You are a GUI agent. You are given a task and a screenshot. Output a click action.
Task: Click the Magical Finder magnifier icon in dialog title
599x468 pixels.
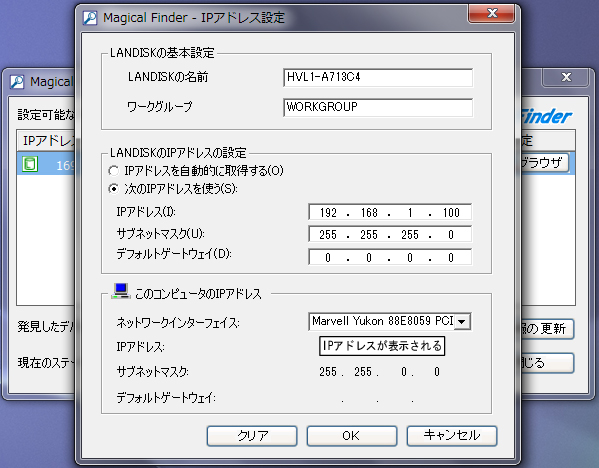[90, 18]
